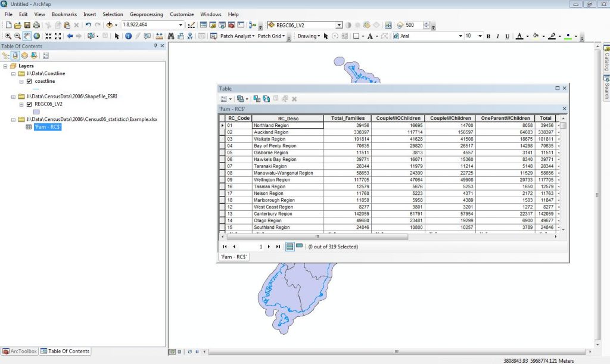The height and width of the screenshot is (364, 610).
Task: Open the Arial font name dropdown
Action: click(x=460, y=36)
